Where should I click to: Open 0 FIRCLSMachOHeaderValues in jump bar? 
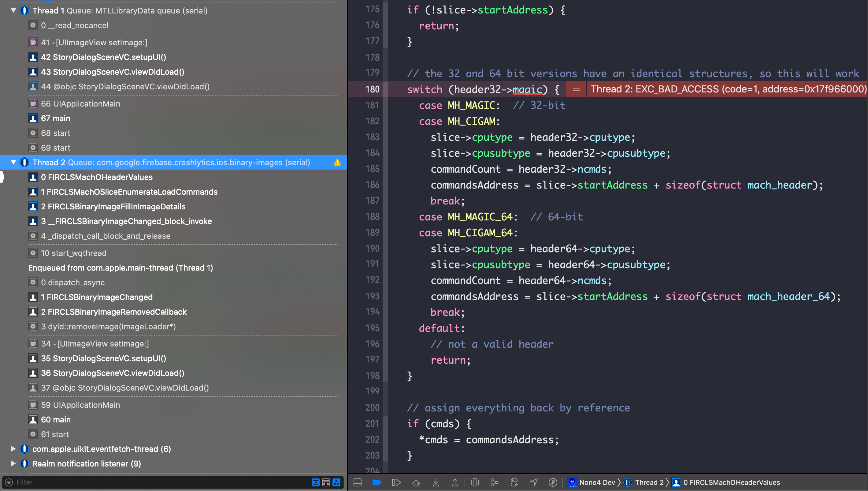[726, 482]
